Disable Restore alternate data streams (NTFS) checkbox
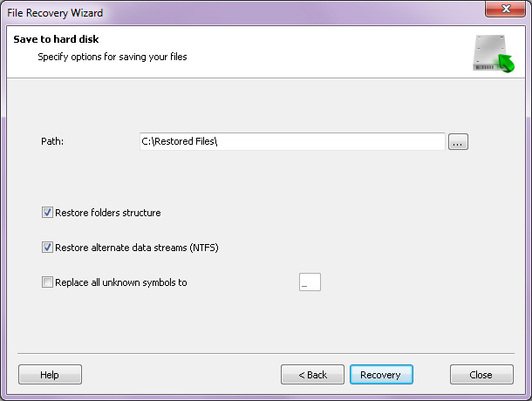The width and height of the screenshot is (532, 401). [x=47, y=248]
